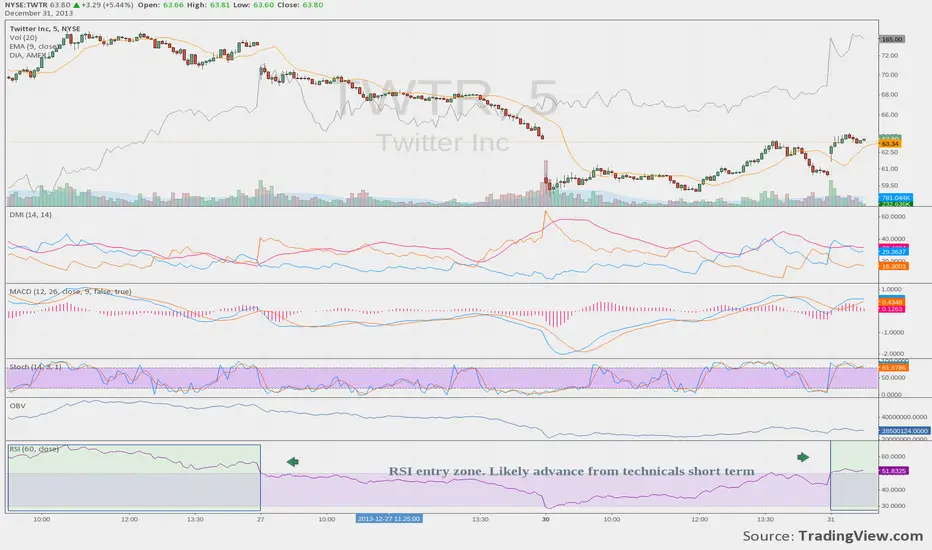Click the High: 63.81 value
The height and width of the screenshot is (550, 932).
[208, 5]
